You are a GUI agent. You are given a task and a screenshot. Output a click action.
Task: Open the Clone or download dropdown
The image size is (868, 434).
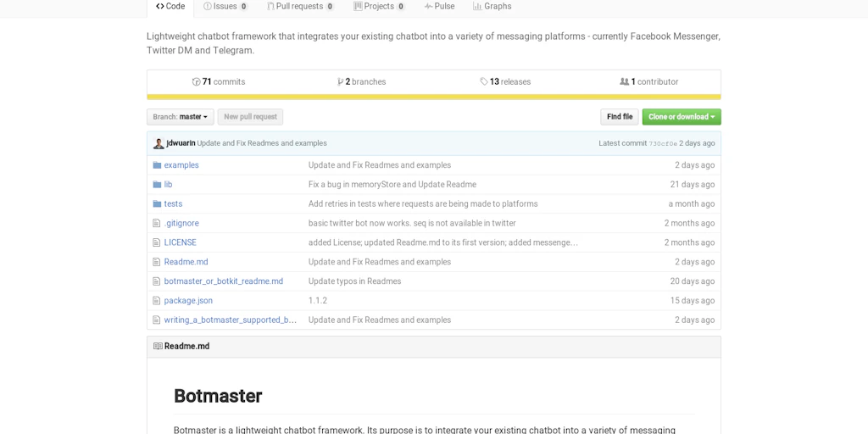click(x=682, y=117)
